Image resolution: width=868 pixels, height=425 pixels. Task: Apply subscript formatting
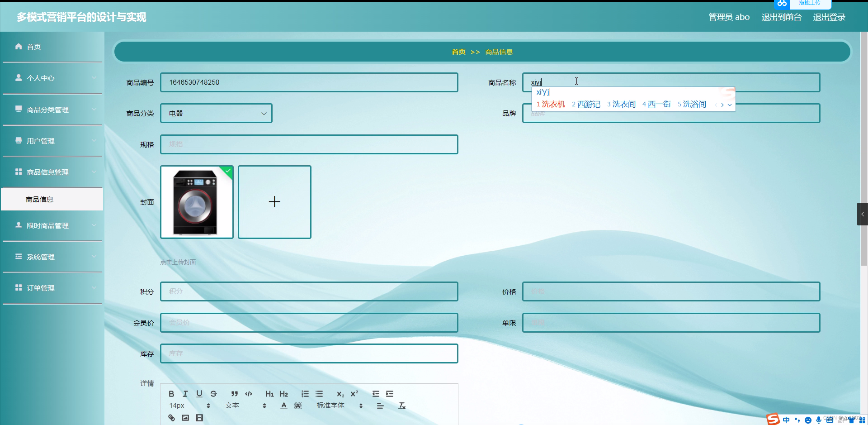340,394
